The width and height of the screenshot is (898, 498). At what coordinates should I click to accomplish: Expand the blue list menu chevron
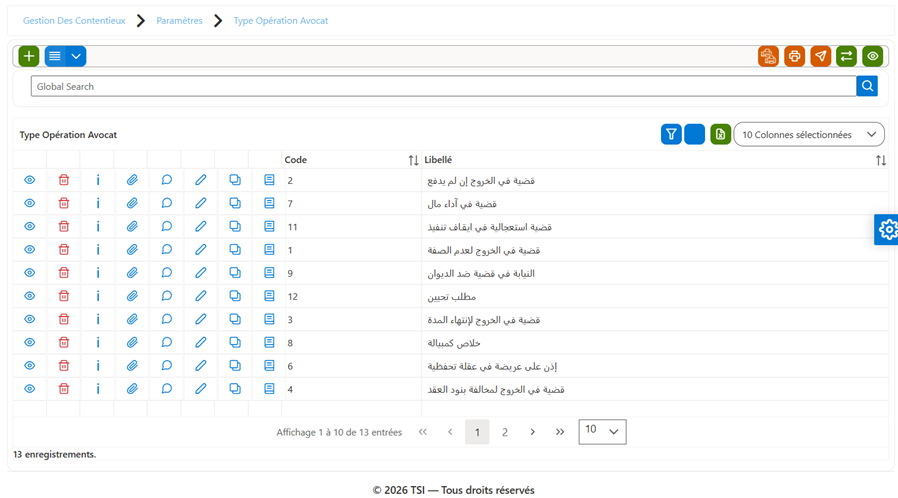coord(76,56)
